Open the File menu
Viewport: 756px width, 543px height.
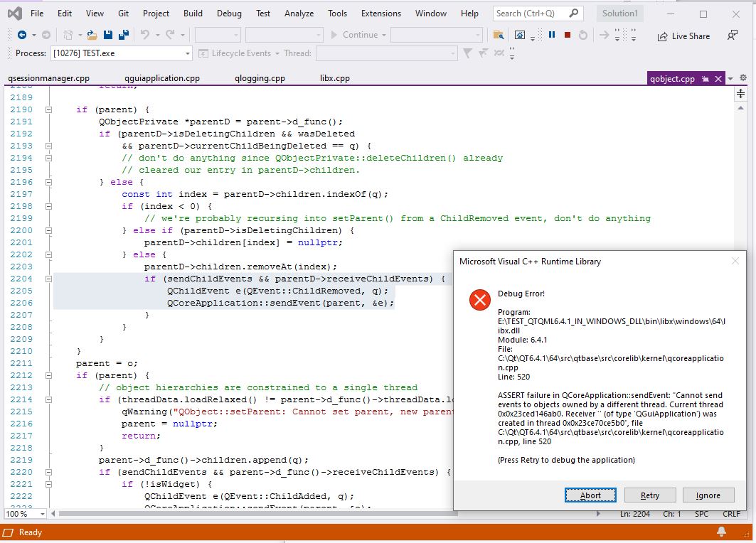pos(37,14)
